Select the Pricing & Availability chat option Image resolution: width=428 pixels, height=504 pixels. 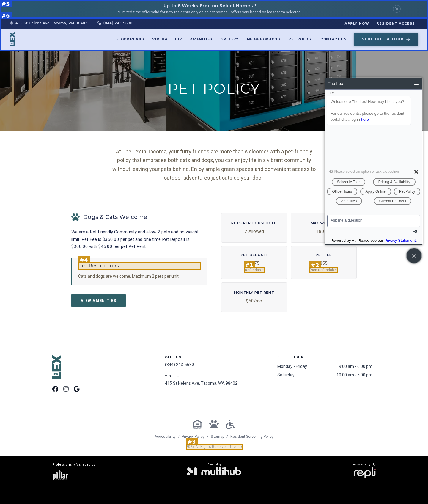(394, 182)
